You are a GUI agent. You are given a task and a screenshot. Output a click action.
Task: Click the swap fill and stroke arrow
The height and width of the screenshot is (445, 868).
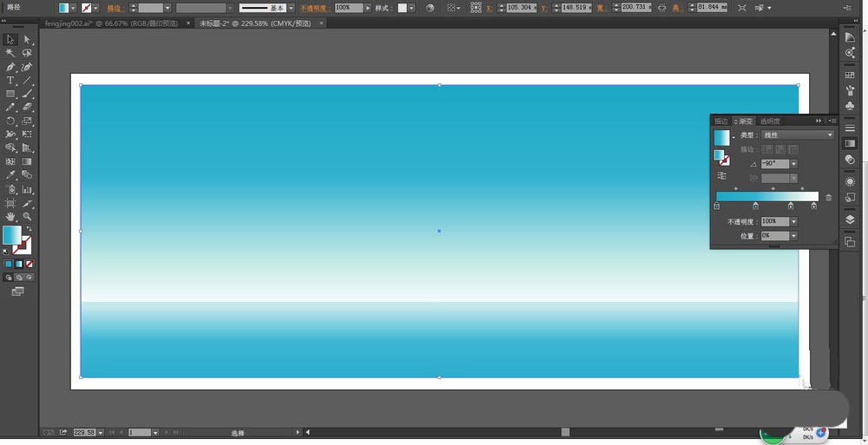click(29, 228)
